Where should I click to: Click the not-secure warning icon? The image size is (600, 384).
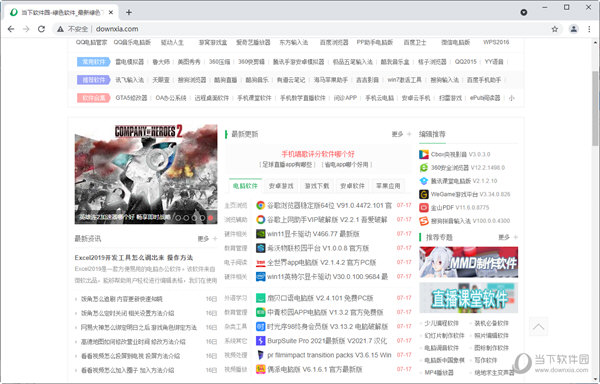[x=60, y=29]
